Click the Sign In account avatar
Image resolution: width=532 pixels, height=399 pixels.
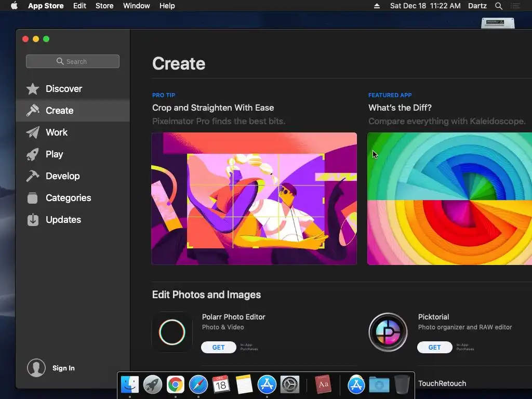tap(36, 368)
